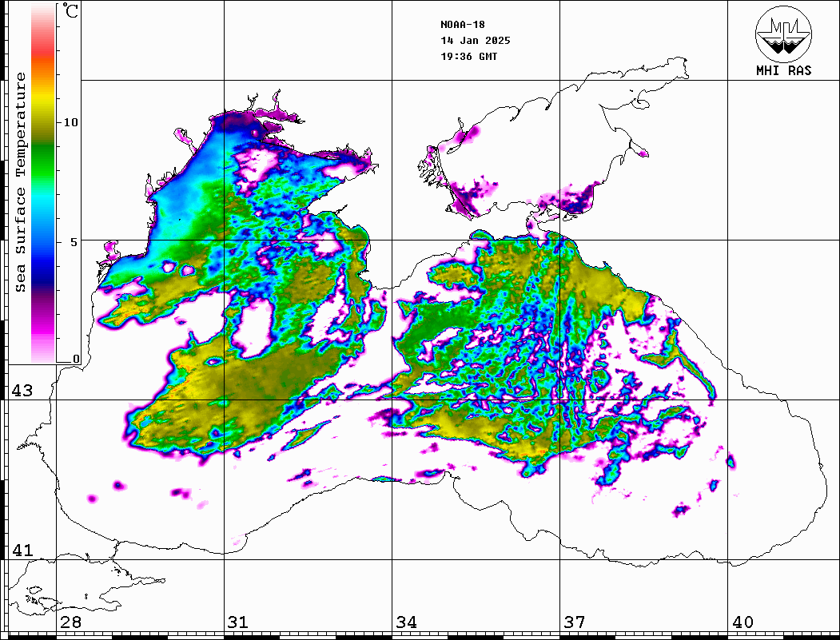
Task: Click the longitude label 40
Action: [742, 622]
